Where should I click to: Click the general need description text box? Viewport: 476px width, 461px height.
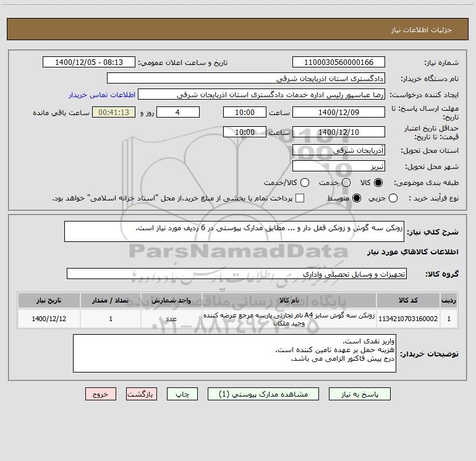[x=234, y=231]
